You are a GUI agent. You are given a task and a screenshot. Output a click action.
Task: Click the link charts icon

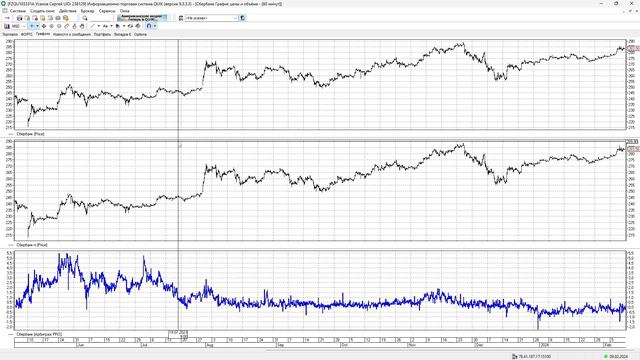pyautogui.click(x=67, y=27)
